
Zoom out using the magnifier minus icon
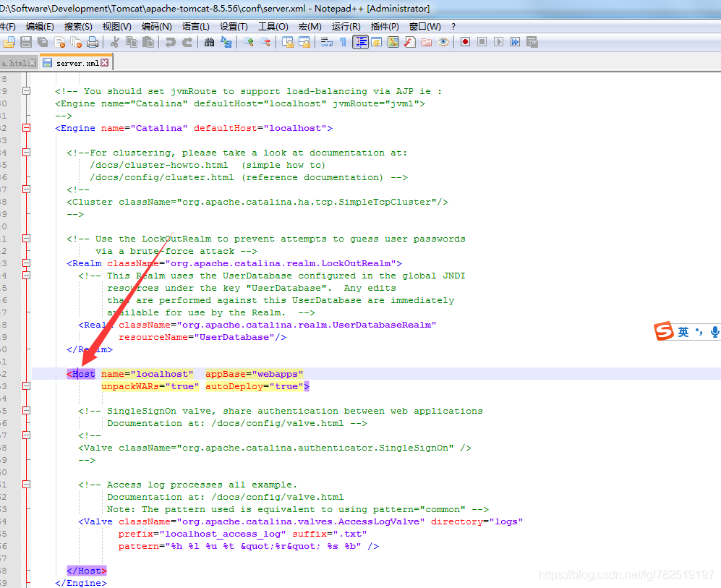pyautogui.click(x=265, y=42)
